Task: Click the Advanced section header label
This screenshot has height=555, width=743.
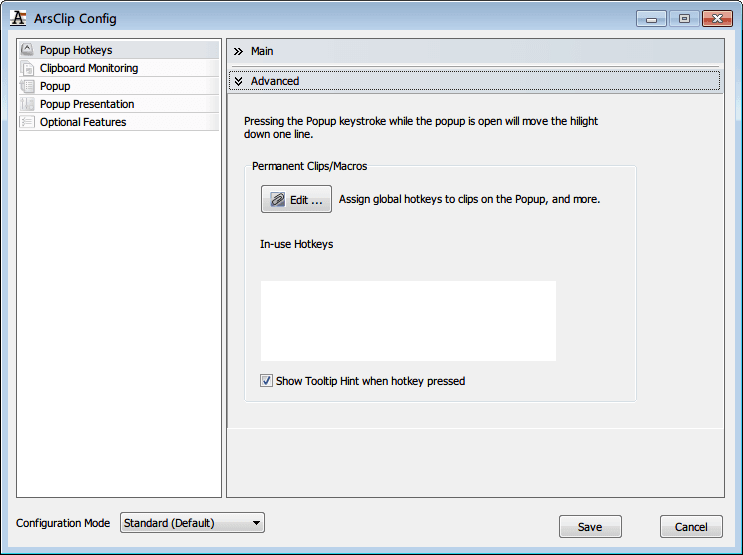Action: click(275, 81)
